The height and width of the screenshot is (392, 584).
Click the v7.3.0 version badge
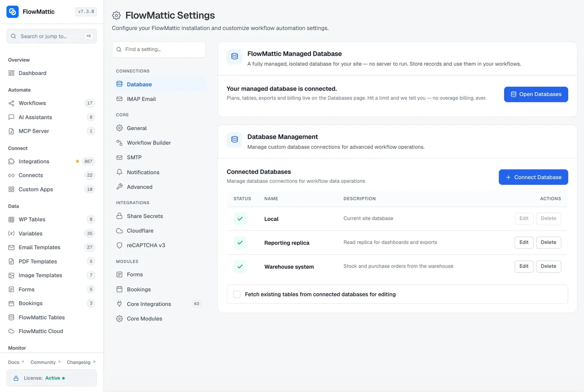pyautogui.click(x=86, y=12)
